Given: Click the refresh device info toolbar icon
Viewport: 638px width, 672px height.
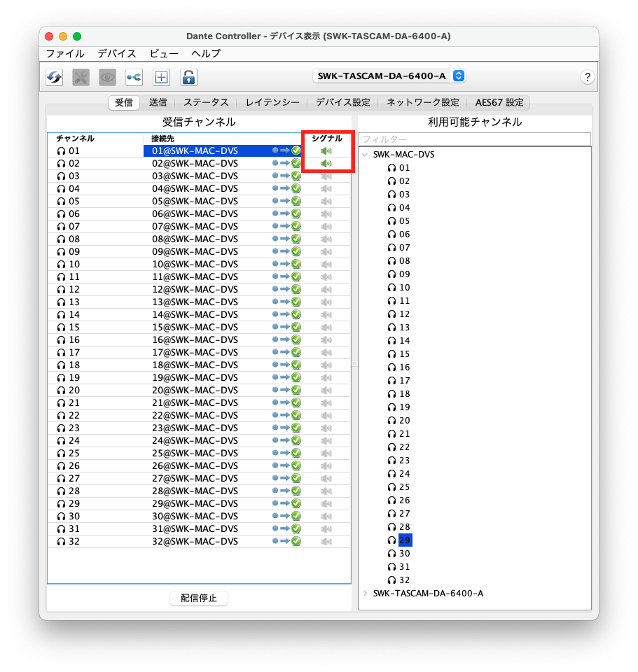Looking at the screenshot, I should click(x=54, y=77).
